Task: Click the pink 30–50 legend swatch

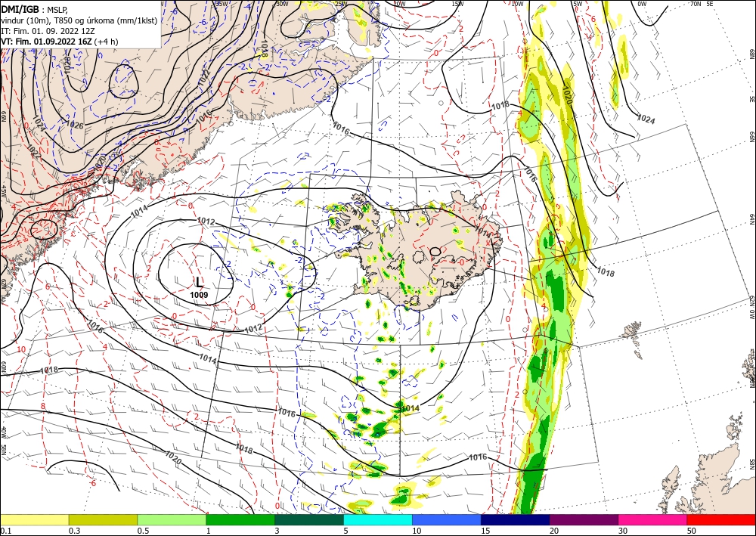Action: point(653,520)
